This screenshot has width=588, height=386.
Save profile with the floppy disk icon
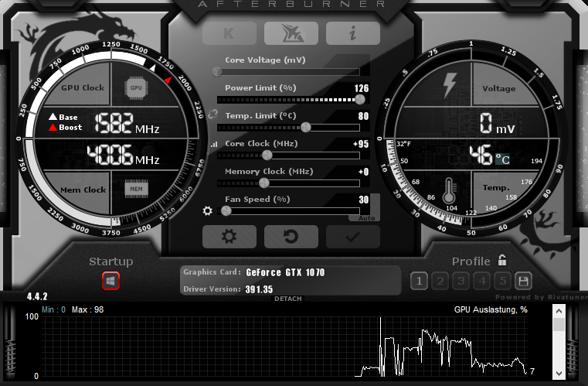(x=523, y=281)
